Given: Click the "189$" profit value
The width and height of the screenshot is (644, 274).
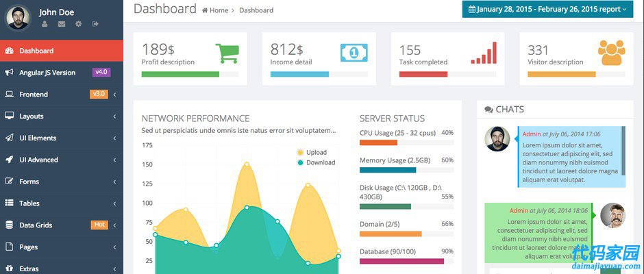Looking at the screenshot, I should click(x=158, y=50).
